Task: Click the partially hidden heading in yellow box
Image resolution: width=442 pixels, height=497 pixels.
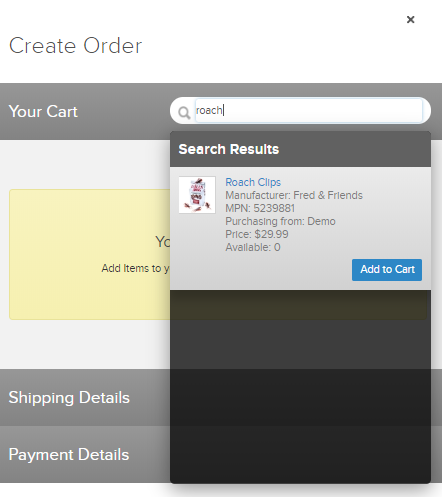Action: click(x=163, y=242)
